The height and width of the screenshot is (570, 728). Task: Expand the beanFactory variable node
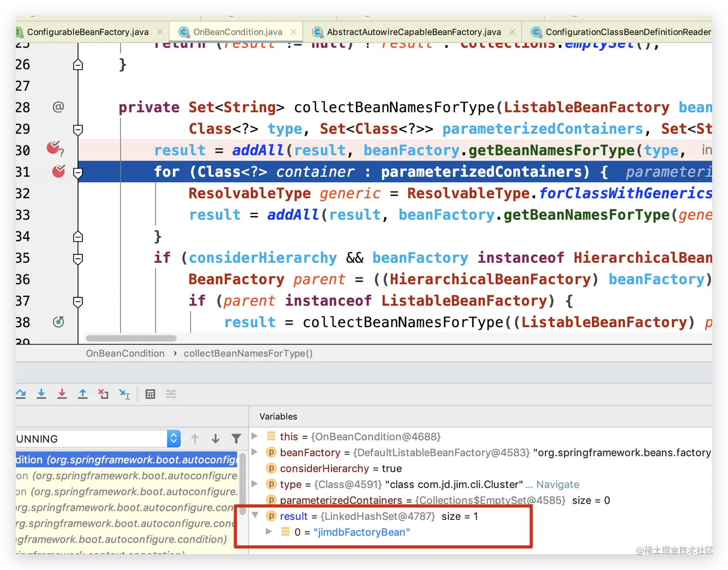coord(255,451)
